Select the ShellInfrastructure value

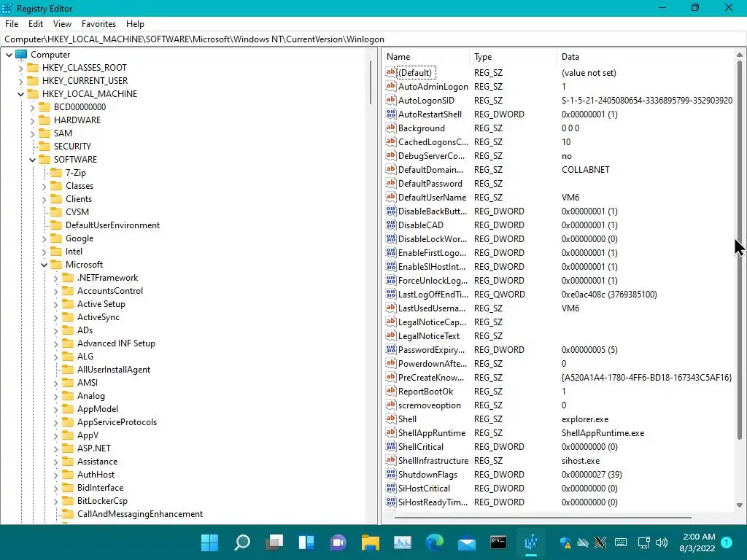coord(433,461)
